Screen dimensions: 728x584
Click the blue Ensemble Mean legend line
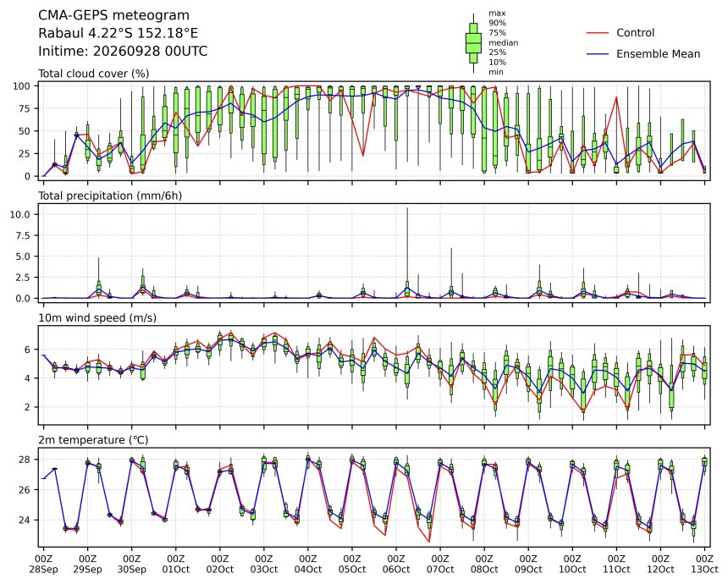click(x=598, y=54)
